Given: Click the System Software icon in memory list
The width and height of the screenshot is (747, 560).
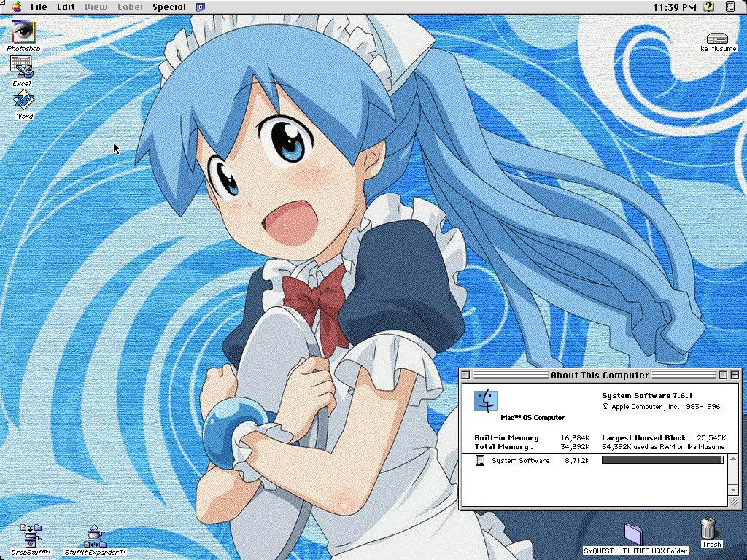Looking at the screenshot, I should (x=479, y=460).
